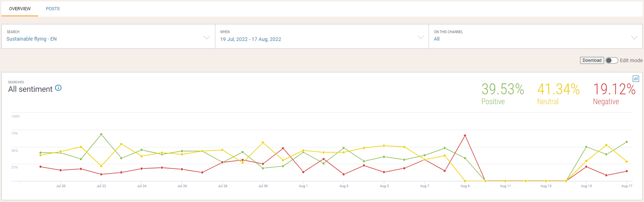Select the green Positive peak point at Jul 22
644x202 pixels.
click(x=101, y=134)
